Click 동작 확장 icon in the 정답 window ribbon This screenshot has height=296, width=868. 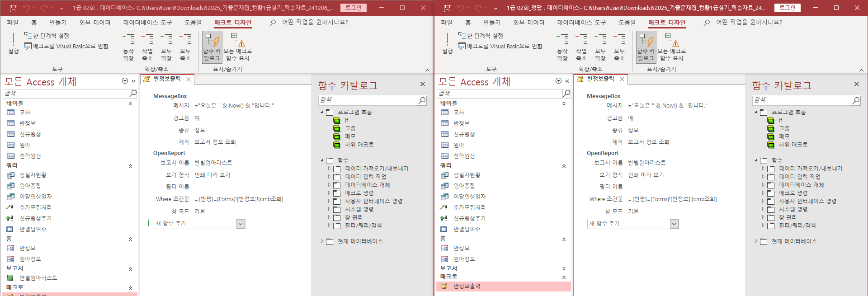tap(562, 47)
